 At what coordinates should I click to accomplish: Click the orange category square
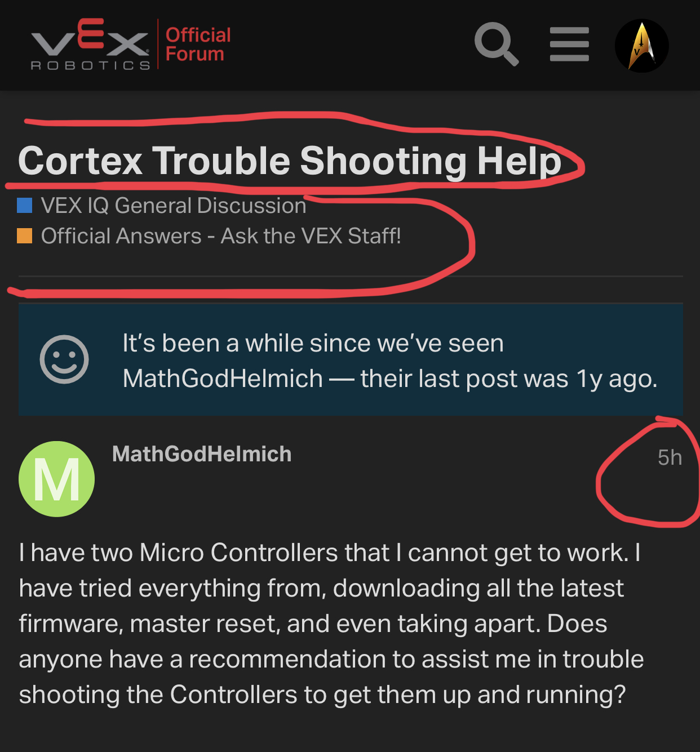(25, 235)
